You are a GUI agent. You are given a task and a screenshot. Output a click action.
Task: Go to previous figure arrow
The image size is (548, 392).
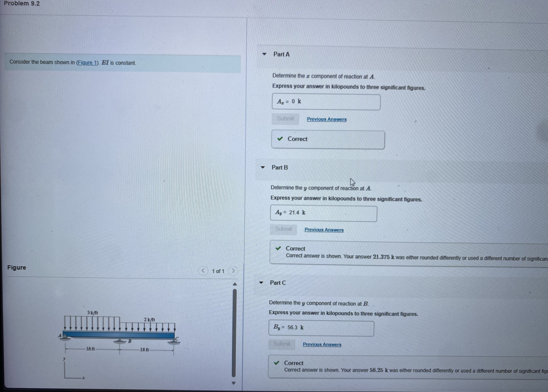[x=204, y=271]
